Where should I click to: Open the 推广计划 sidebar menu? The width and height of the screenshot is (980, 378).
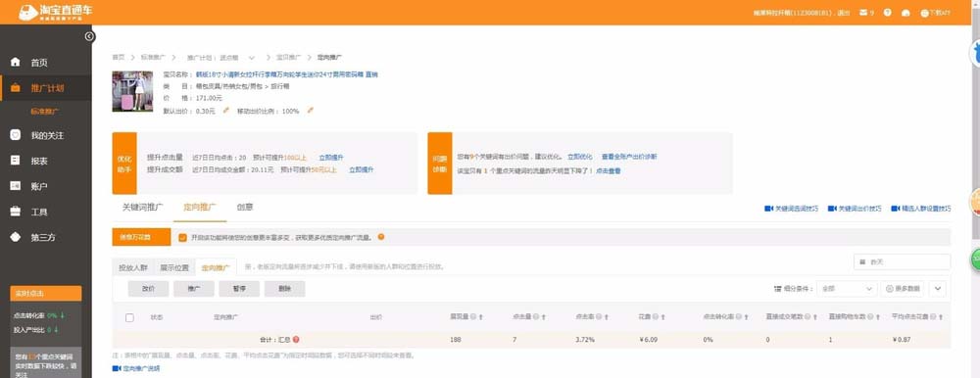coord(46,88)
